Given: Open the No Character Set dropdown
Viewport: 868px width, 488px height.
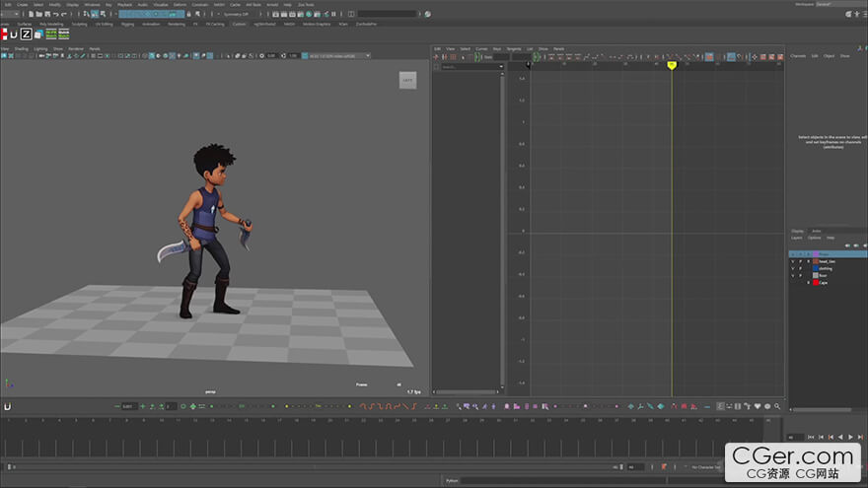Looking at the screenshot, I should (705, 466).
